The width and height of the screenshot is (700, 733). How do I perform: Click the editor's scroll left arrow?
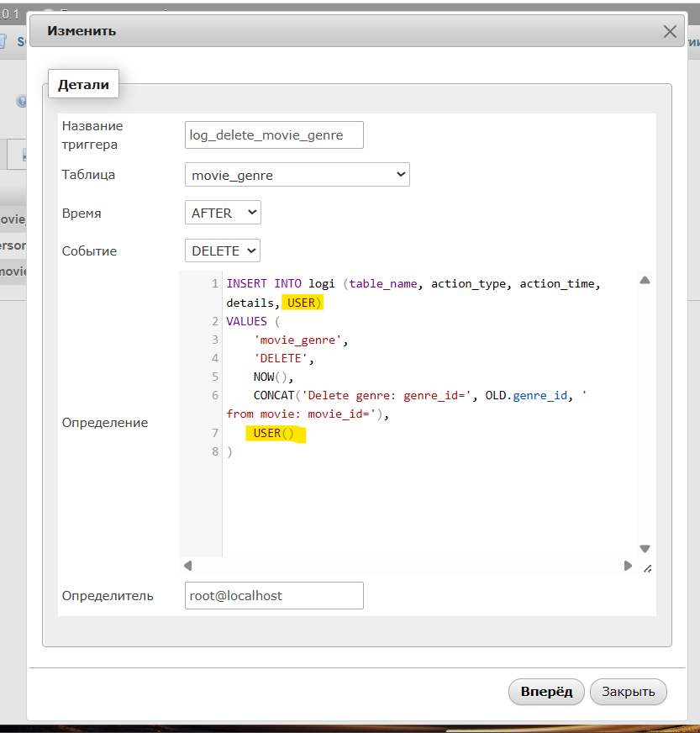click(x=188, y=566)
